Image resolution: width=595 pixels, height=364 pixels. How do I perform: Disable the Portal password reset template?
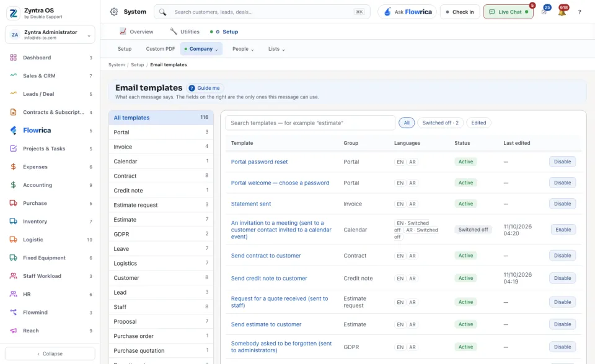tap(562, 162)
